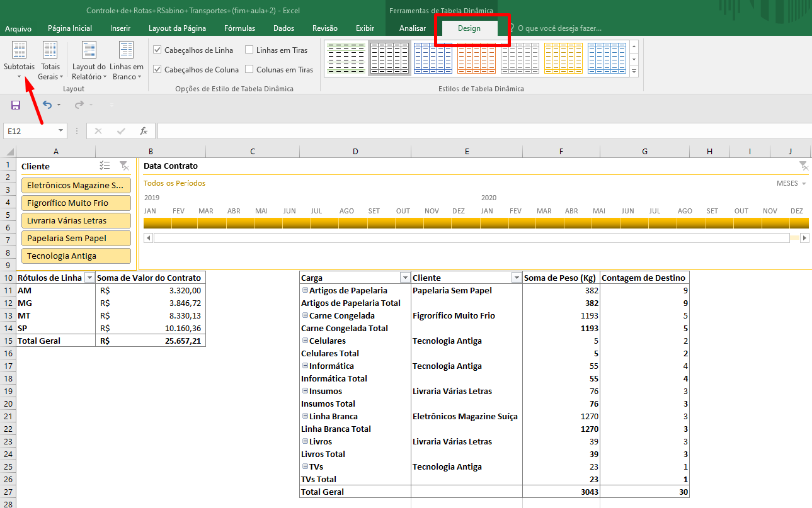Apply the orange PivotTable style

[477, 58]
